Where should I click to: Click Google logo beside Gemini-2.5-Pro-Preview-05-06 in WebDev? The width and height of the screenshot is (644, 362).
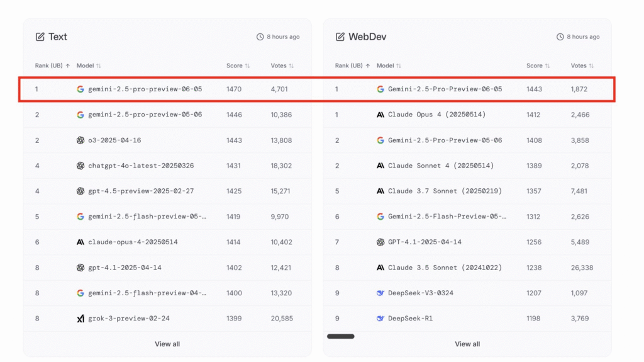click(380, 140)
